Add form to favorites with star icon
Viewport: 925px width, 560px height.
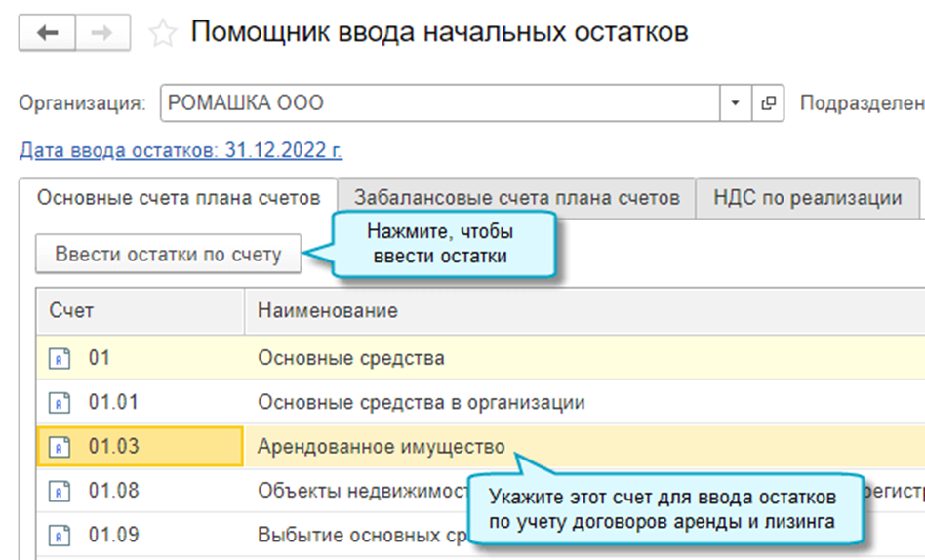tap(162, 33)
